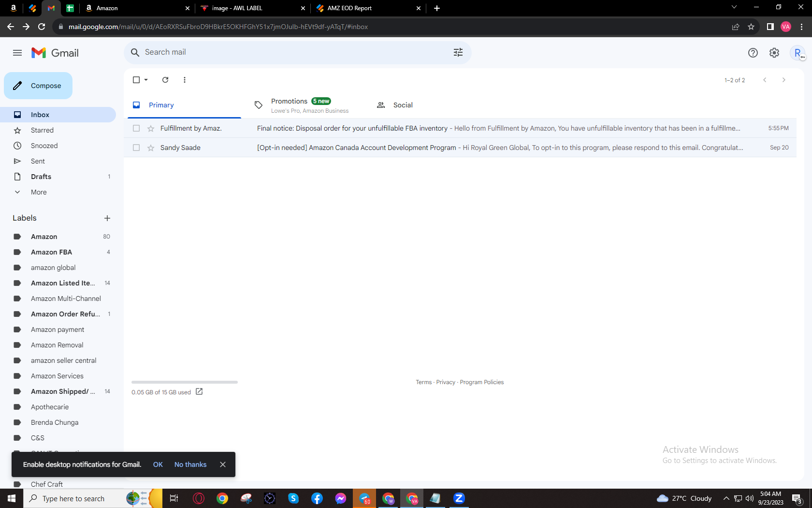This screenshot has height=508, width=812.
Task: Click the browser address bar URL
Action: pos(218,27)
